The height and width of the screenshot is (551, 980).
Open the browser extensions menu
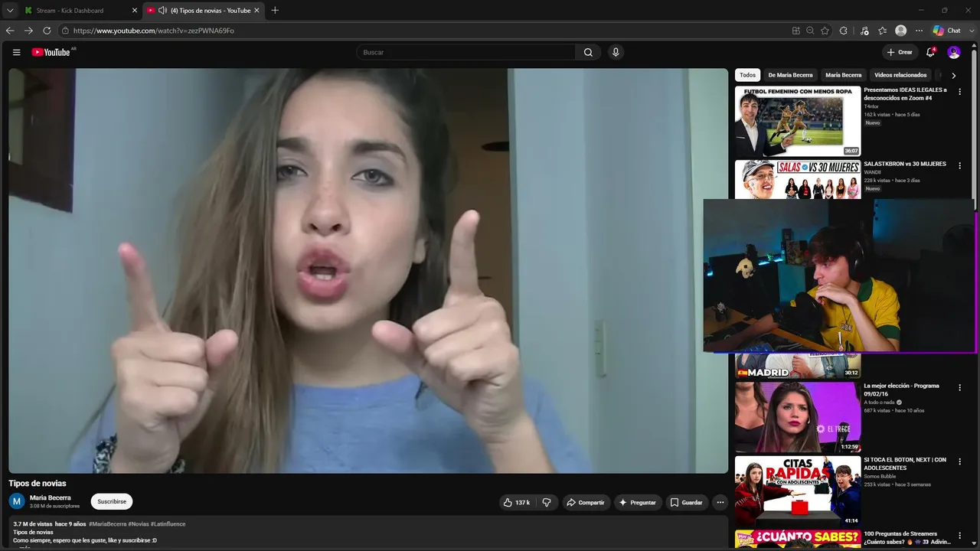tap(844, 31)
